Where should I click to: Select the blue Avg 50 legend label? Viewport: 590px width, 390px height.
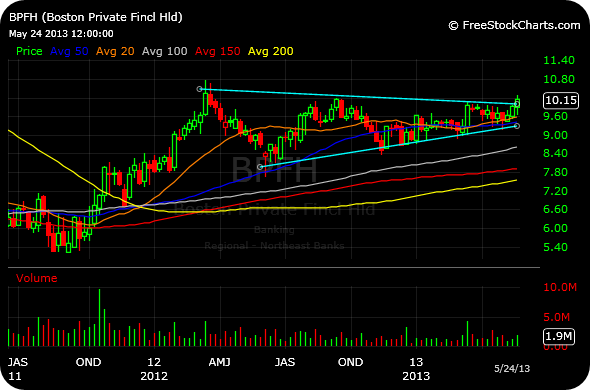pyautogui.click(x=69, y=51)
